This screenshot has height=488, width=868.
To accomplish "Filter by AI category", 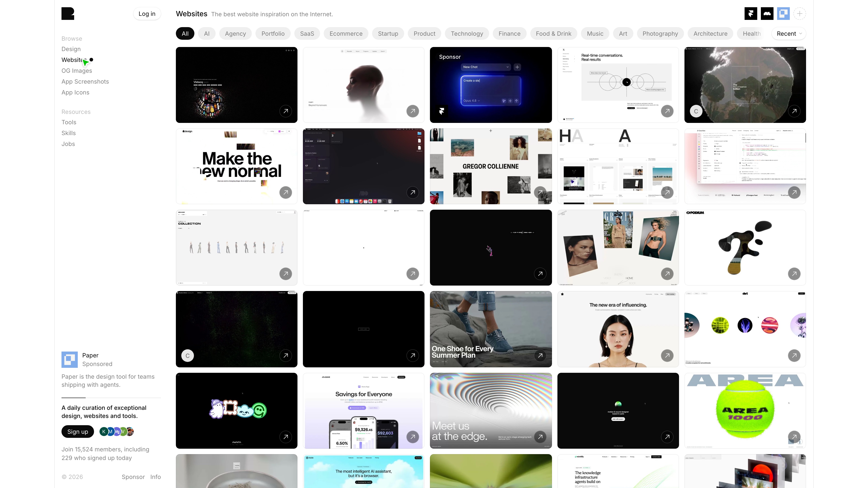I will point(207,34).
